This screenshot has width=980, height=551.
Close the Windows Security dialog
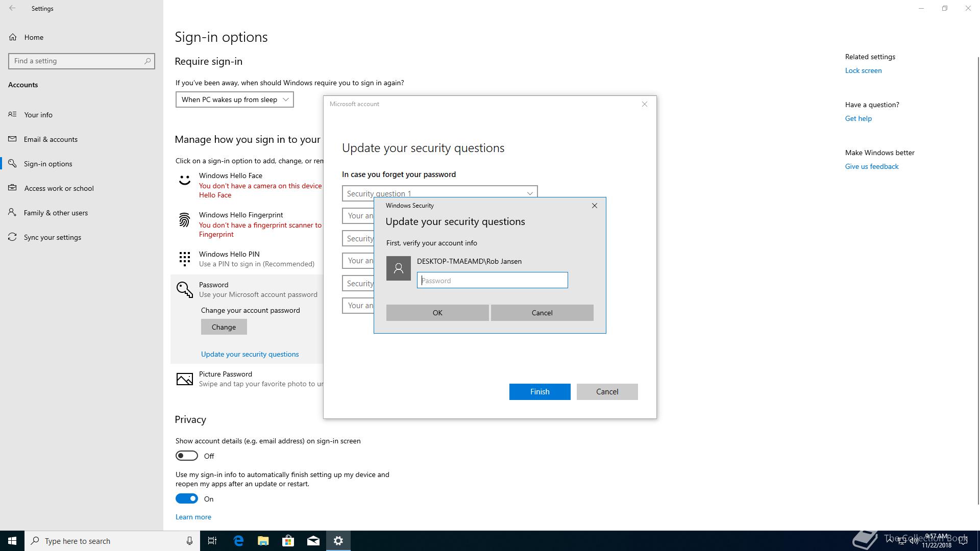(595, 206)
